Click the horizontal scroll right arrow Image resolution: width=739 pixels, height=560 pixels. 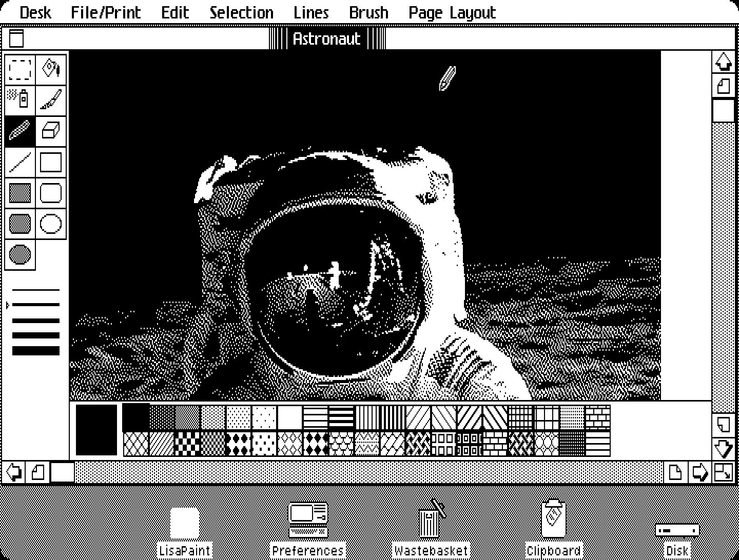tap(699, 472)
